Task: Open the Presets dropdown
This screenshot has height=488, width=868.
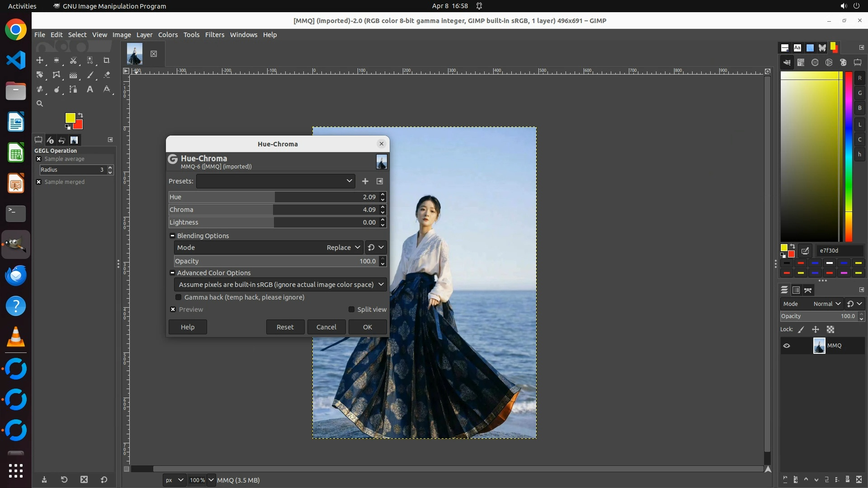Action: (275, 181)
